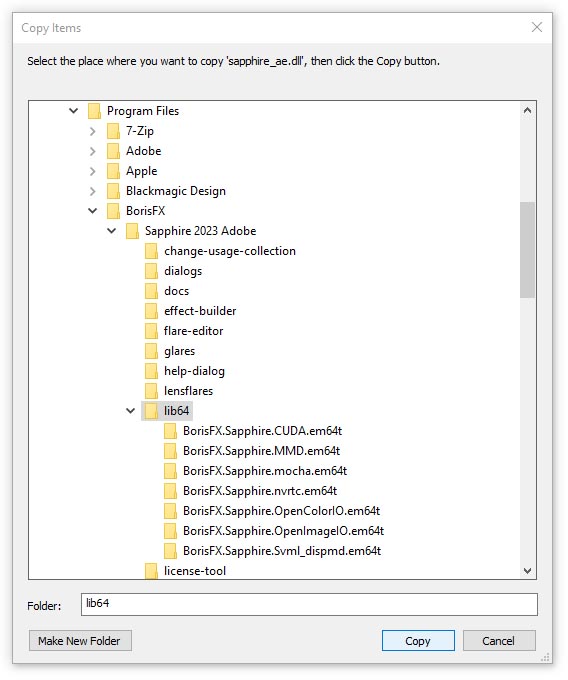Choose the BorisFX.Sapphire.CUDA.em64t folder icon
This screenshot has height=680, width=568.
[170, 431]
